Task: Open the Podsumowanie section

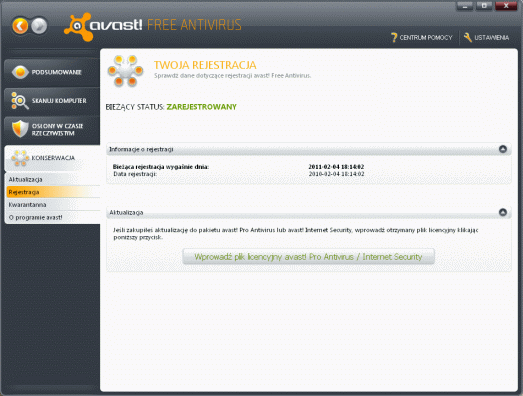Action: click(52, 72)
